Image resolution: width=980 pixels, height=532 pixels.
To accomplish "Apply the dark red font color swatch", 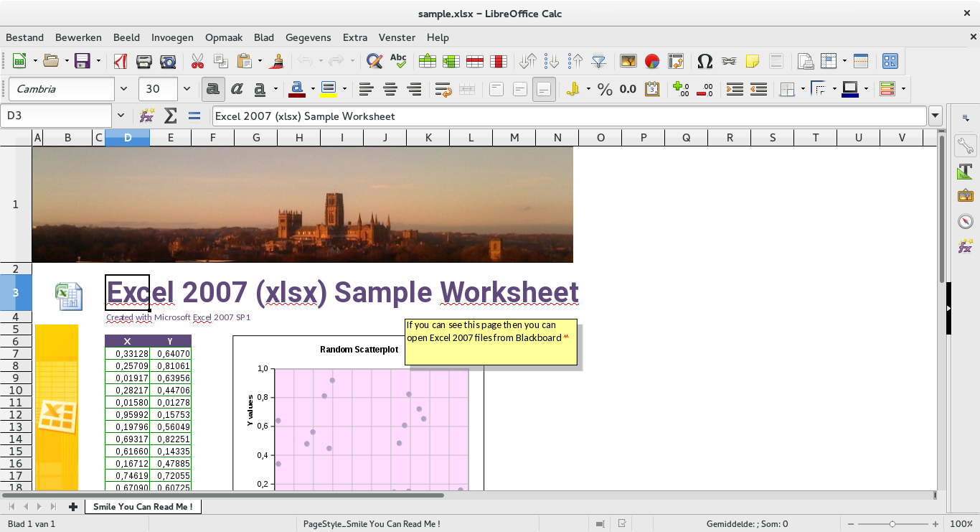I will pyautogui.click(x=296, y=89).
